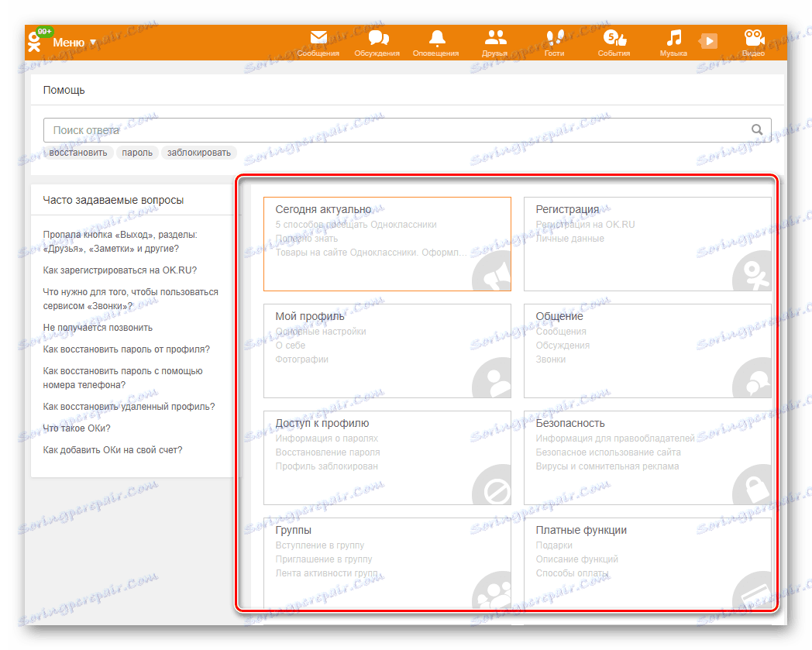The width and height of the screenshot is (812, 650).
Task: Open Вступление в группу link
Action: click(319, 545)
